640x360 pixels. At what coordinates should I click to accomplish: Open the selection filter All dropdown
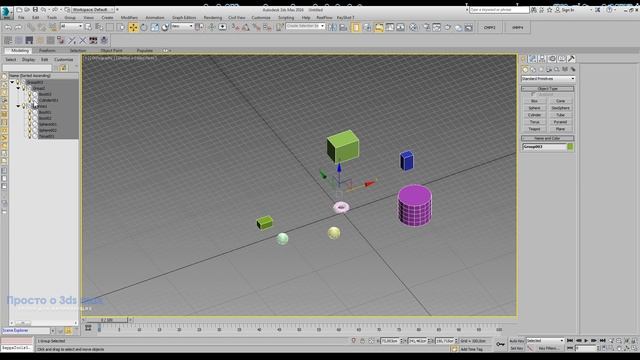coord(71,26)
